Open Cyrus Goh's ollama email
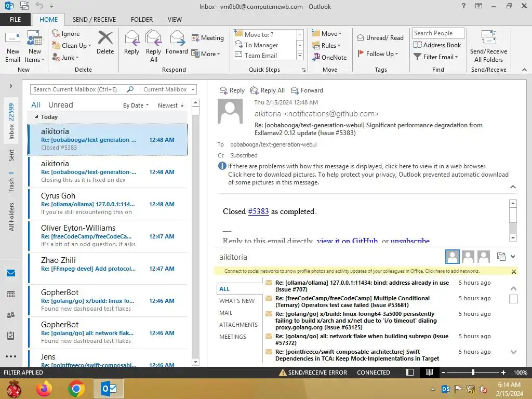 coord(108,204)
